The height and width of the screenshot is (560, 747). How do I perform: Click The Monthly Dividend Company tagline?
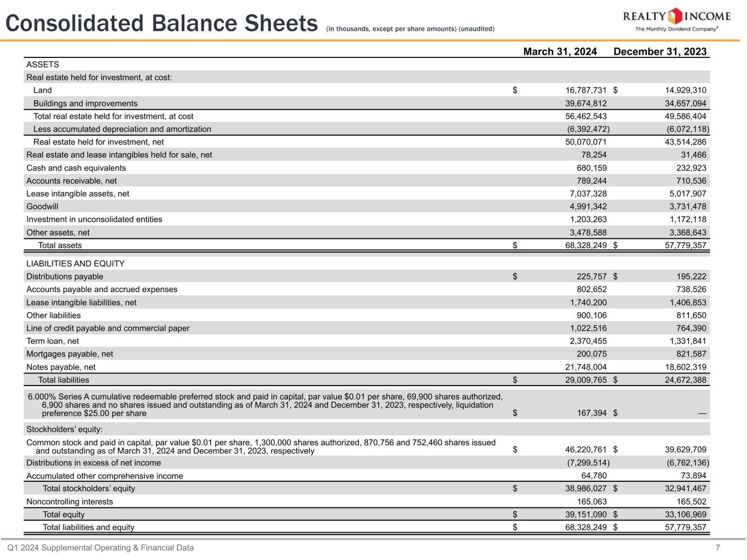tap(676, 29)
